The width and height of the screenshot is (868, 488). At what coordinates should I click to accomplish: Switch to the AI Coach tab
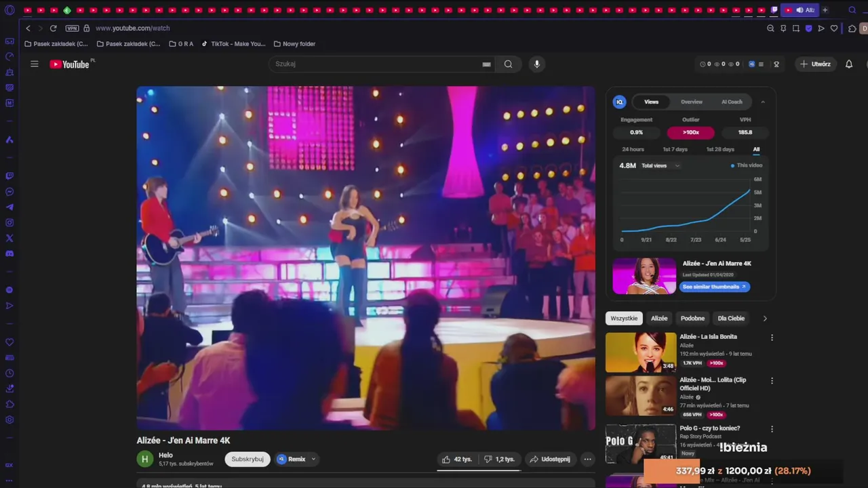coord(732,102)
